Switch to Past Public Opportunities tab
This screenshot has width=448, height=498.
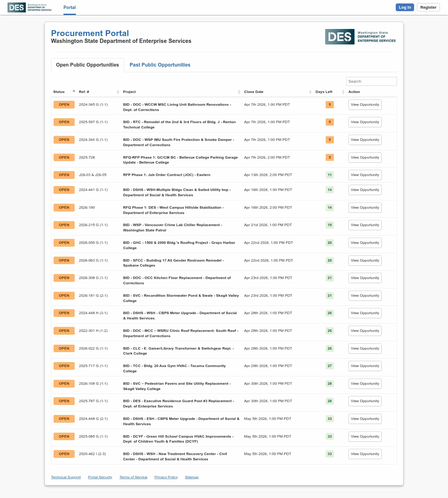coord(160,65)
